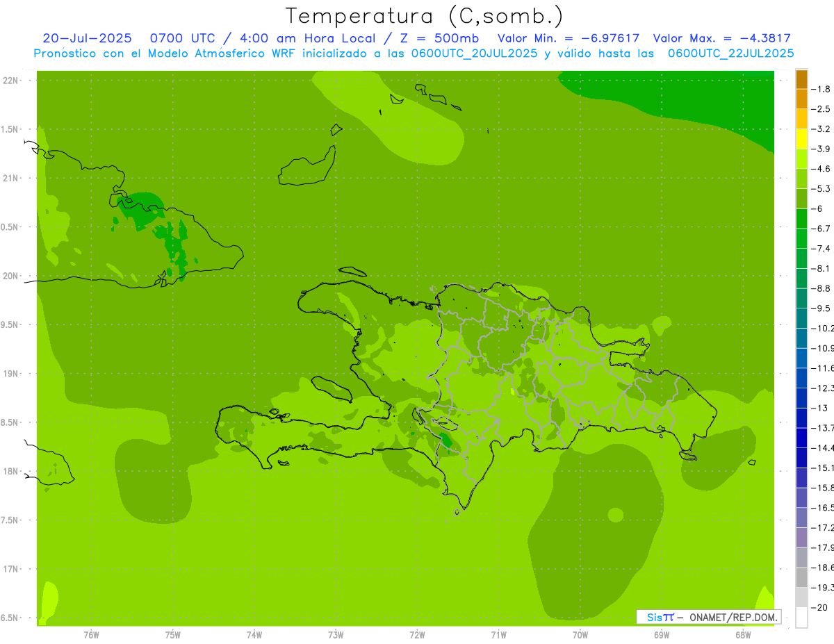834x644 pixels.
Task: Click the 'Valor Min. = -6.97617' value
Action: pos(569,38)
